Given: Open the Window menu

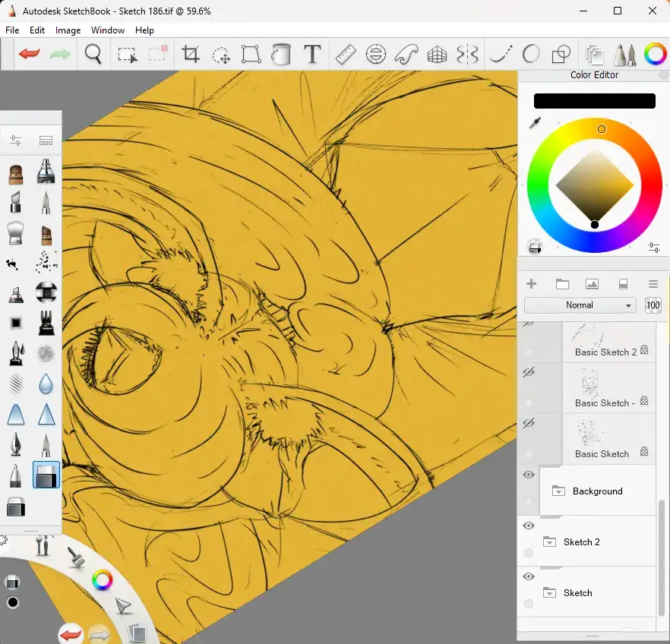Looking at the screenshot, I should (x=108, y=30).
